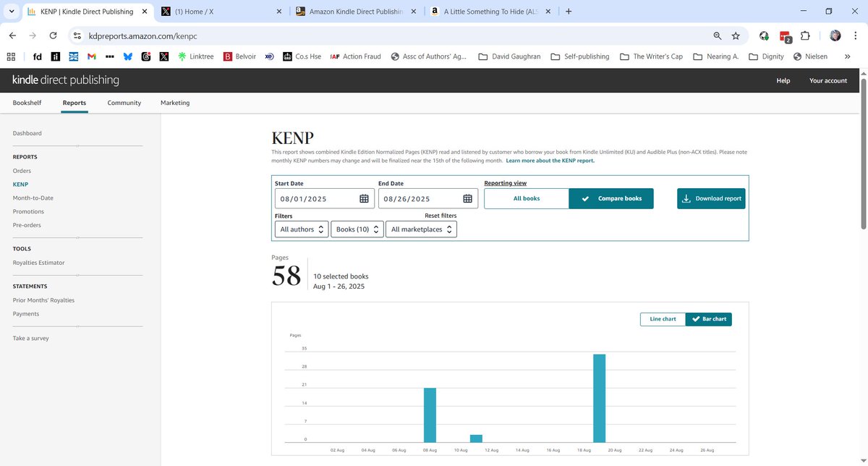Open the tab search dropdown arrow
The width and height of the screenshot is (868, 466).
(12, 12)
